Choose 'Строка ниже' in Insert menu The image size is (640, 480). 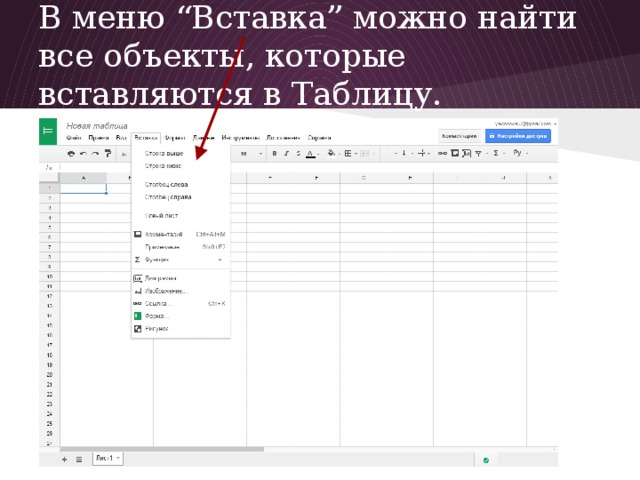tap(181, 166)
